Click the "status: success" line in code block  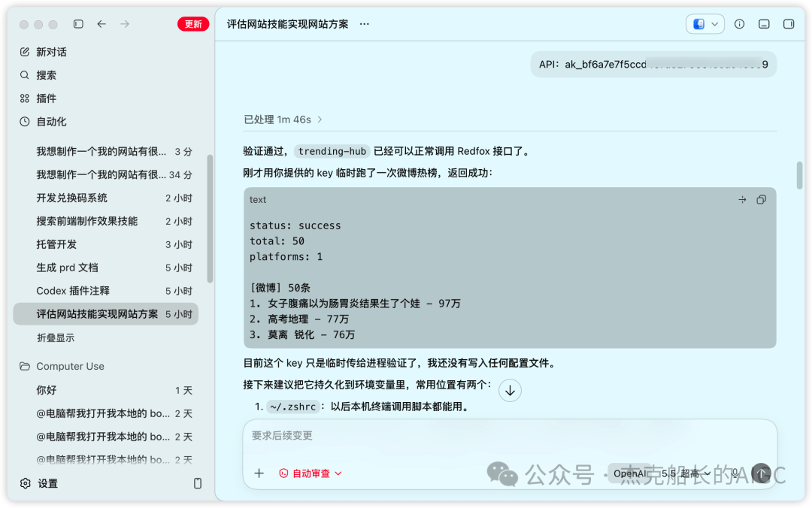tap(295, 225)
